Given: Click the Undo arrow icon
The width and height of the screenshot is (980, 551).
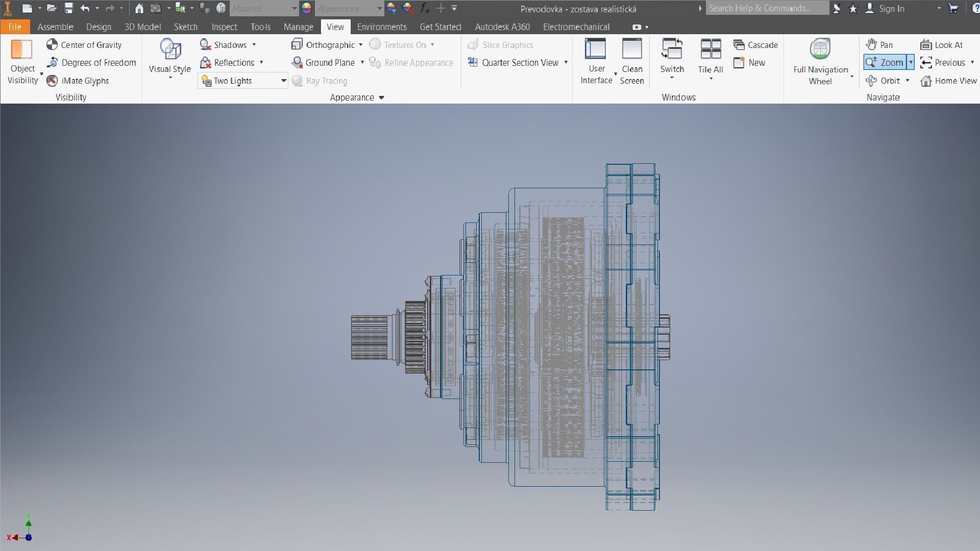Looking at the screenshot, I should [85, 8].
